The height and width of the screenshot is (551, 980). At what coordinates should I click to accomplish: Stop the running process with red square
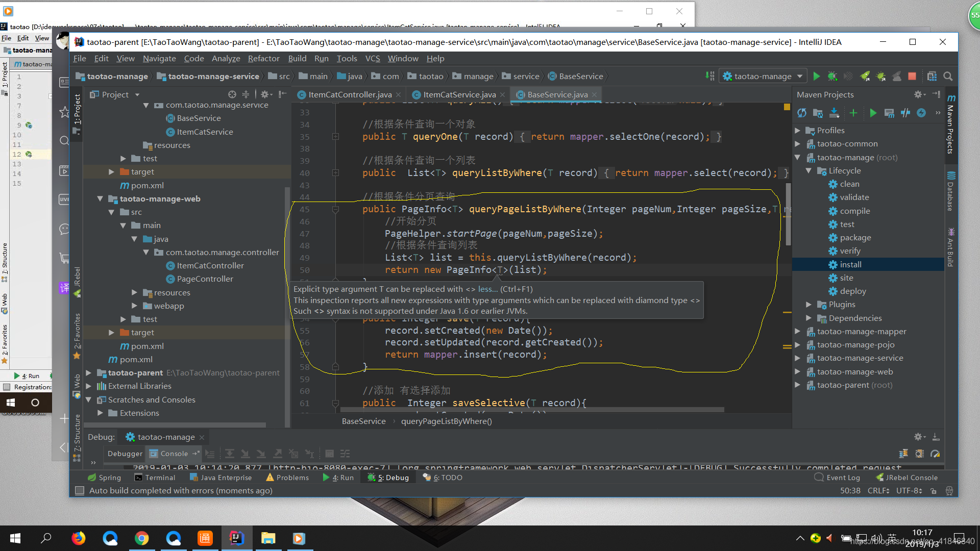[912, 76]
